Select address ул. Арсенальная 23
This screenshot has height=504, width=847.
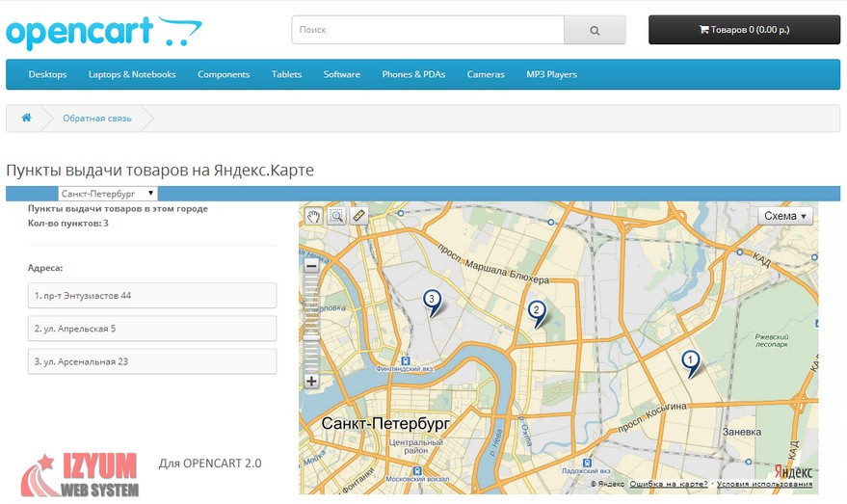click(x=152, y=361)
